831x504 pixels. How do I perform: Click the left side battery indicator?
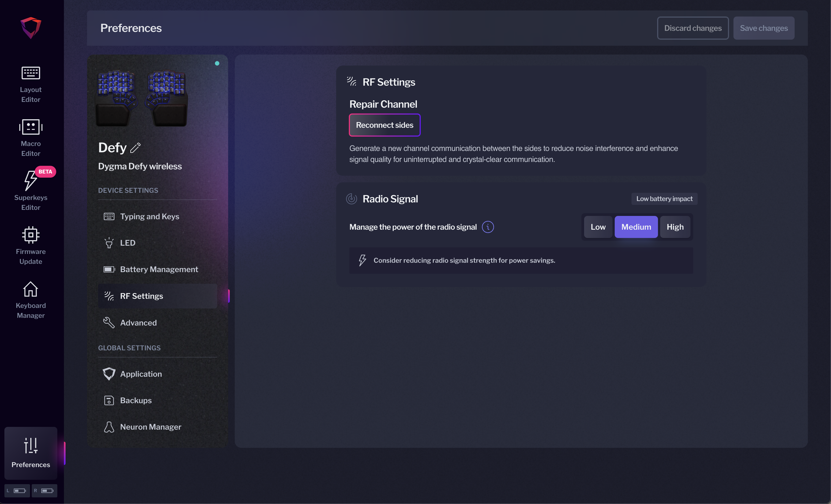17,491
